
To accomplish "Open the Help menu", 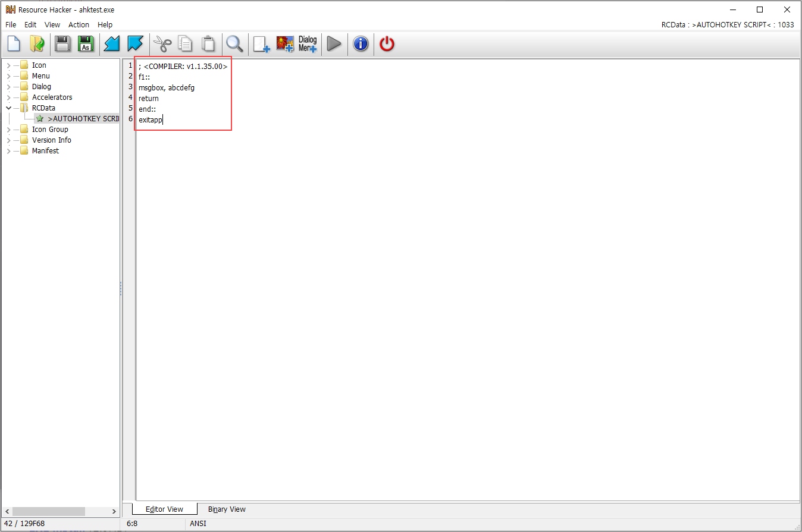I will coord(105,25).
